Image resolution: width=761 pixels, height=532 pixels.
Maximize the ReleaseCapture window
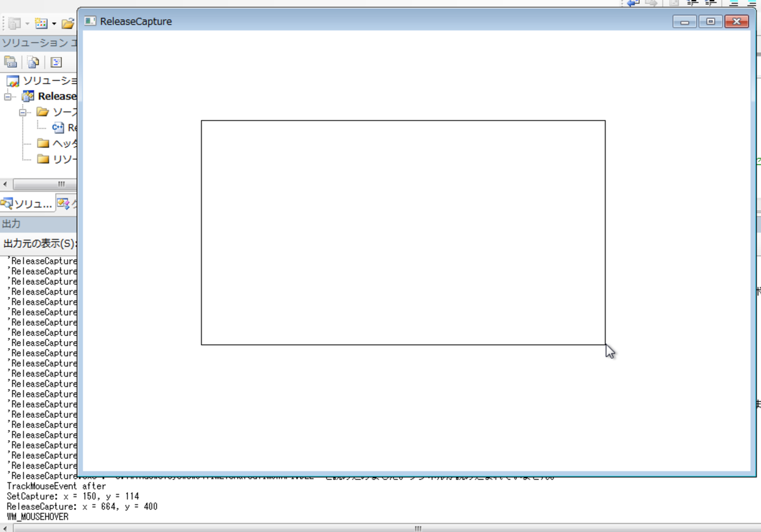711,22
